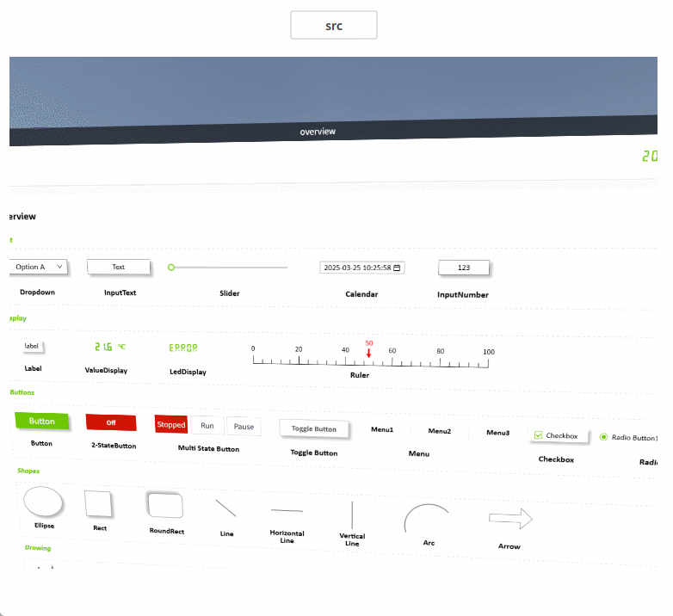673x616 pixels.
Task: Click the Arrow shape
Action: (x=510, y=519)
